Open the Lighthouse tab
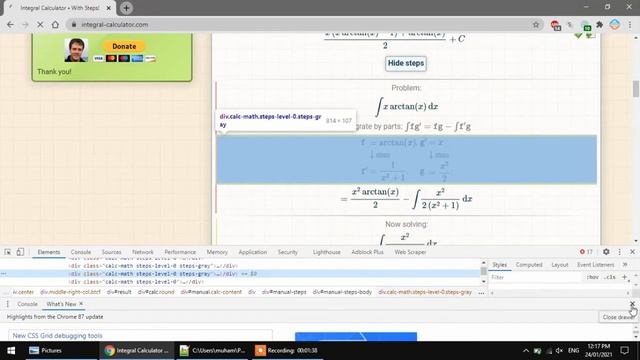The width and height of the screenshot is (640, 360). click(x=327, y=252)
